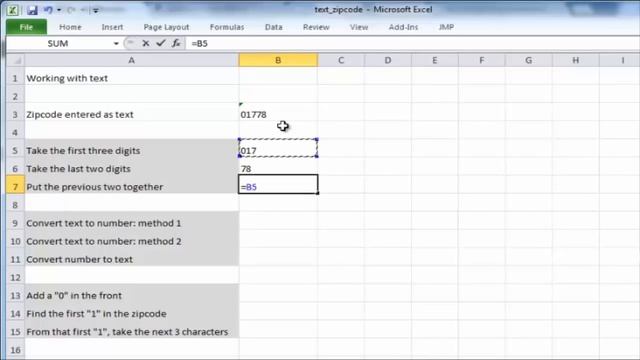Click the Excel application icon in title bar
Viewport: 640px width, 360px height.
[12, 10]
